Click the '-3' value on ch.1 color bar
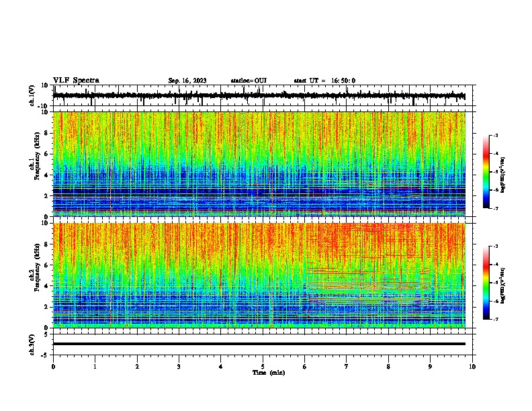This screenshot has height=411, width=532. 496,135
